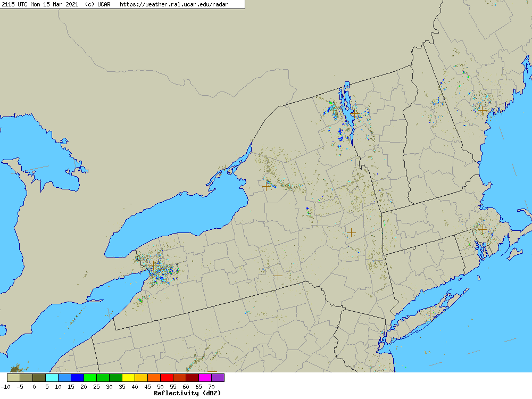
Task: Click the radar site cross near Boston
Action: coord(483,230)
